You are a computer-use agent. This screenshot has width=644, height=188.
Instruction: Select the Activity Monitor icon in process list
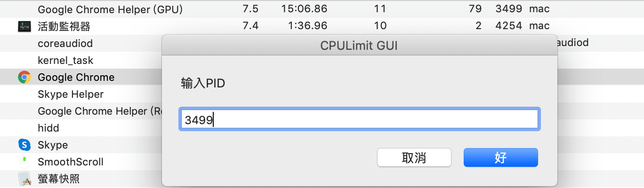pos(24,26)
